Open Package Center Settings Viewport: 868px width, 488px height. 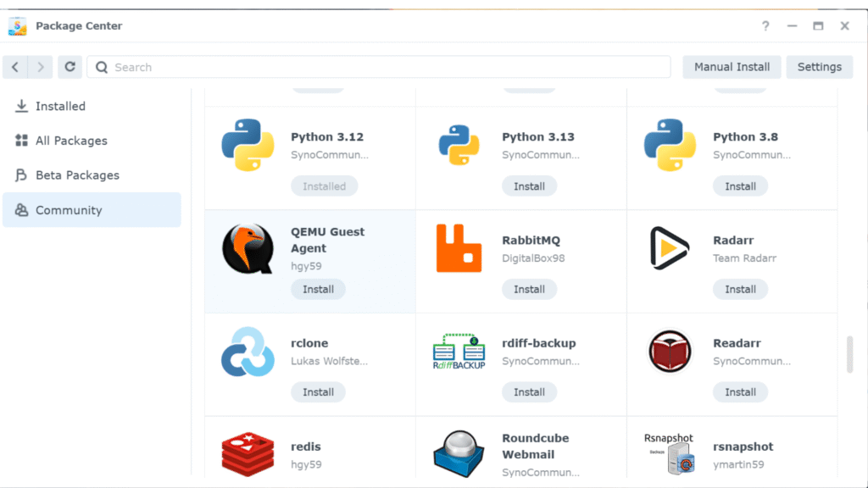819,67
